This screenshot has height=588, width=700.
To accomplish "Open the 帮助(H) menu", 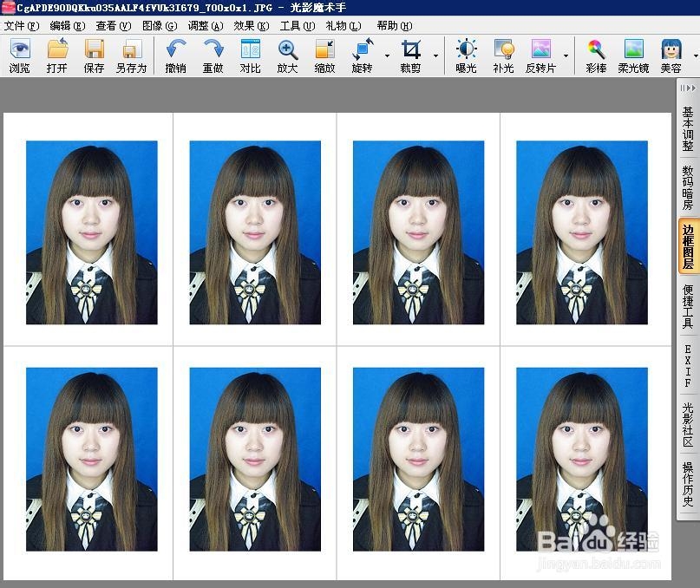I will tap(395, 26).
